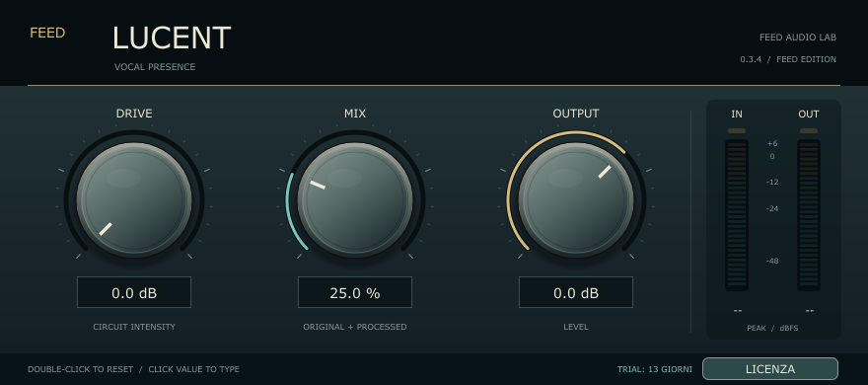Screen dimensions: 868x385
Task: Click the TRIAL: 13 GIORNI status
Action: (x=655, y=369)
